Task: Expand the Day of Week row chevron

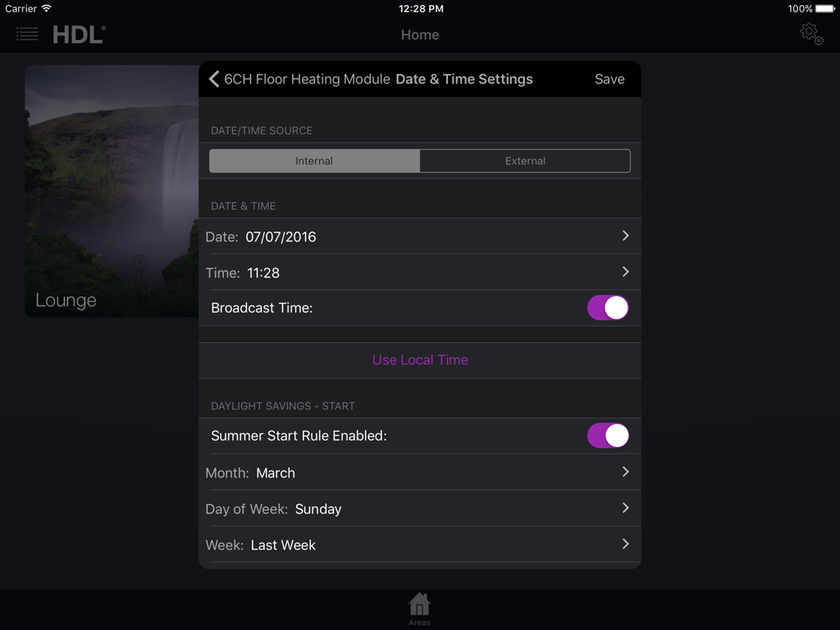Action: [x=625, y=507]
